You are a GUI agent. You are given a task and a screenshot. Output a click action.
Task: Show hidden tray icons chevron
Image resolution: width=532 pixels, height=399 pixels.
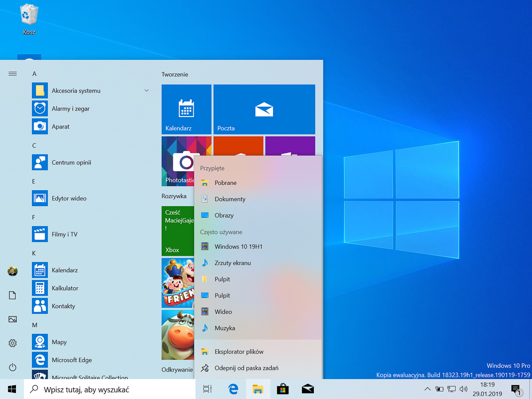[x=427, y=389]
